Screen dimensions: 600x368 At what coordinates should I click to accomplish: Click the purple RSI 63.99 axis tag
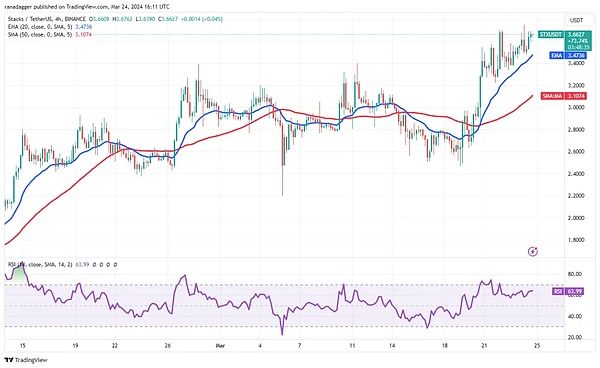coord(568,291)
